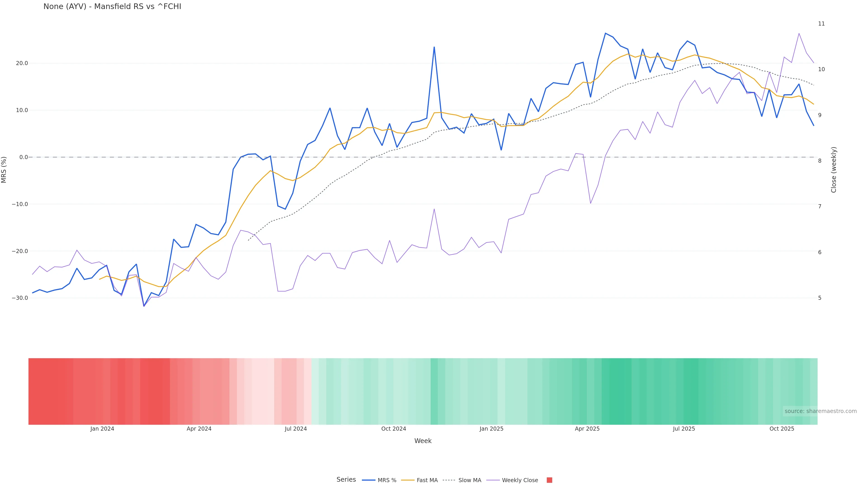Select the Mansfield RS vs ^FCHI chart title

[112, 6]
